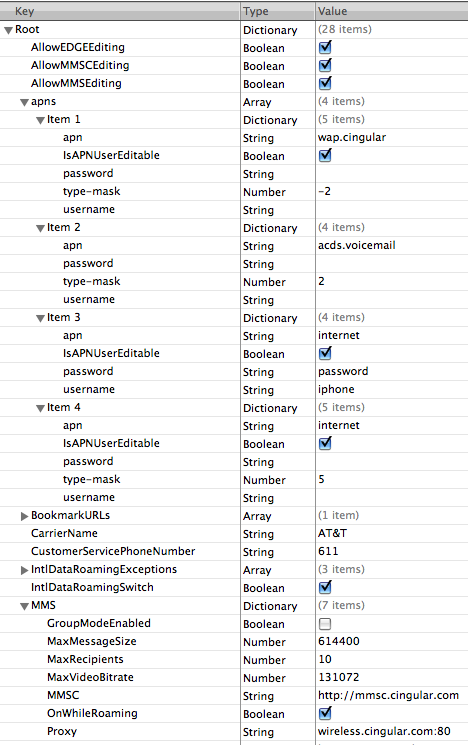Select the Item 3 password value

[343, 372]
